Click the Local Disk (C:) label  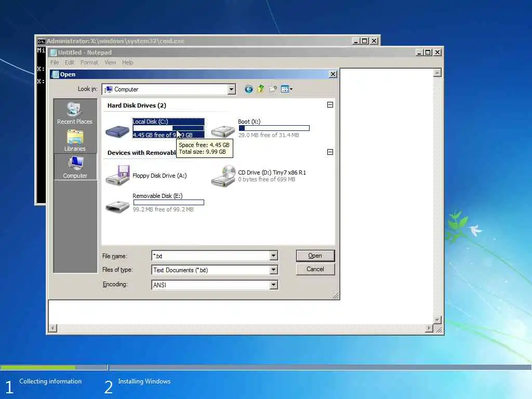[x=150, y=122]
